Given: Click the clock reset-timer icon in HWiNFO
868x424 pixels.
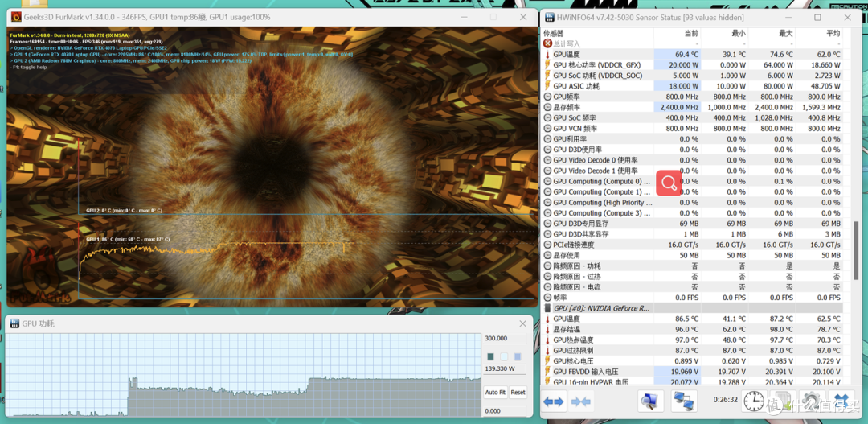Looking at the screenshot, I should [x=753, y=401].
